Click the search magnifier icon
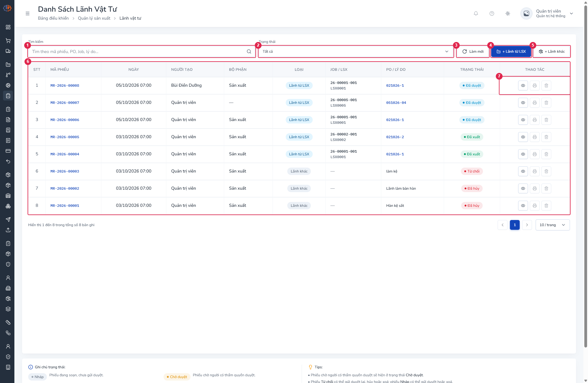 tap(249, 51)
